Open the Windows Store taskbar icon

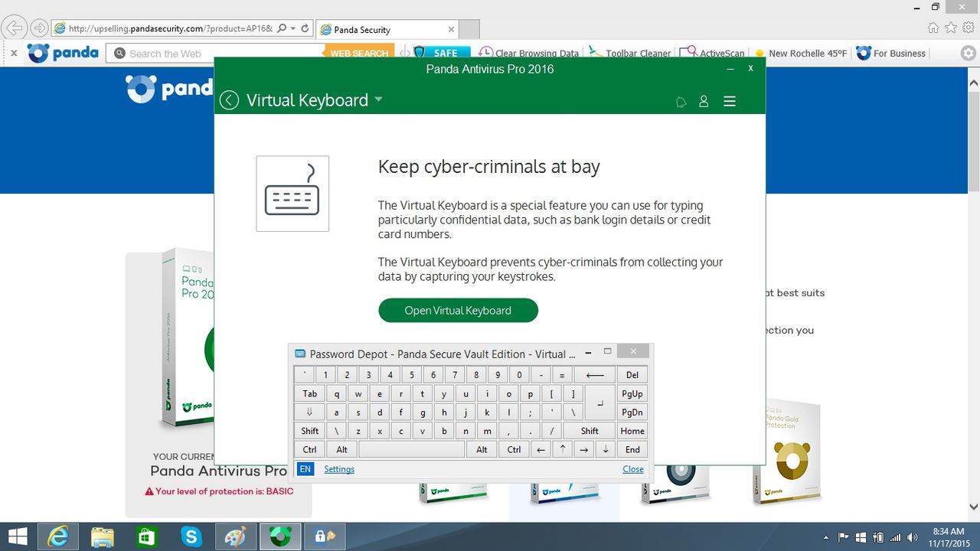click(x=146, y=536)
